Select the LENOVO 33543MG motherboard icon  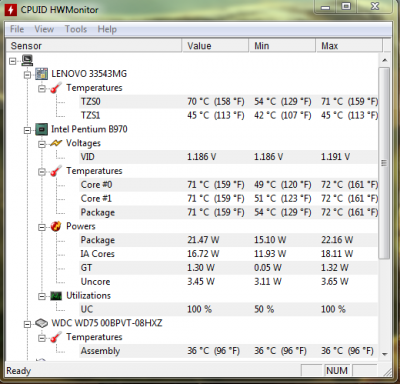pos(42,74)
